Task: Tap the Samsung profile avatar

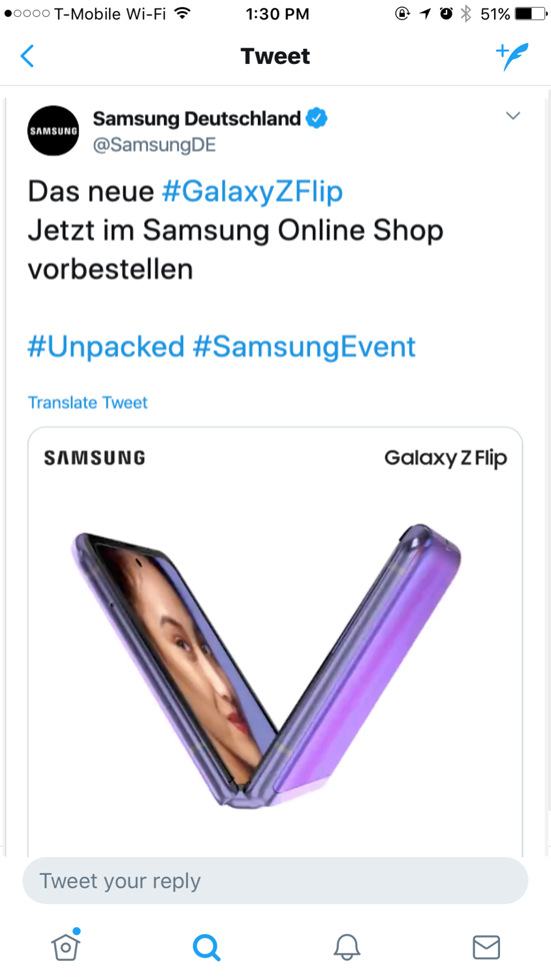Action: pyautogui.click(x=53, y=131)
